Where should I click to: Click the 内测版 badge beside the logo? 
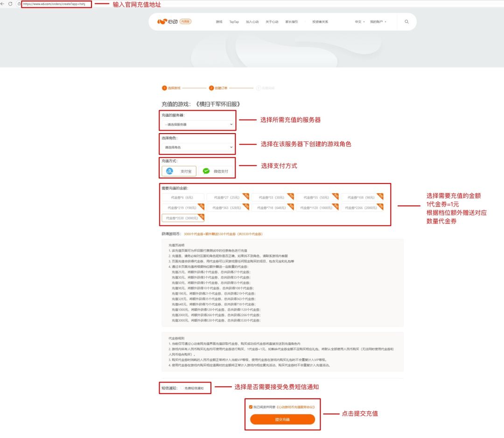pyautogui.click(x=185, y=21)
